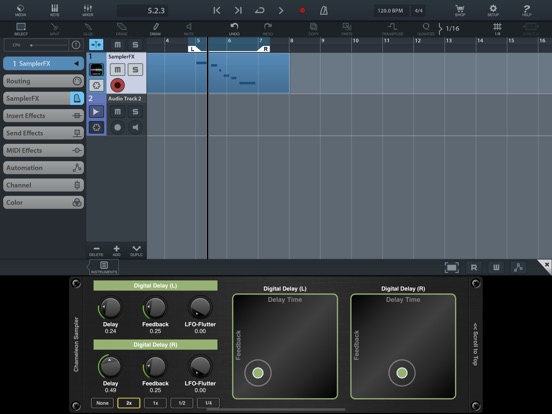Image resolution: width=552 pixels, height=414 pixels.
Task: Solo Audio Track 2
Action: 135,112
